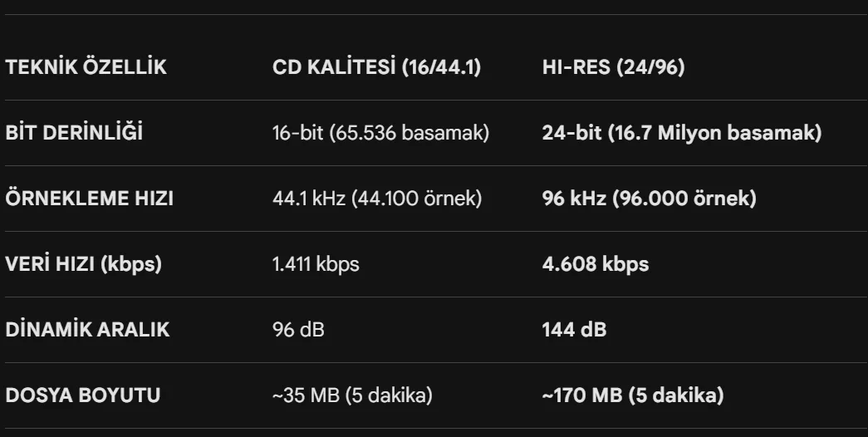This screenshot has width=868, height=437.
Task: Click the 44.1 kHz (44.100 örnek) cell
Action: coord(377,199)
